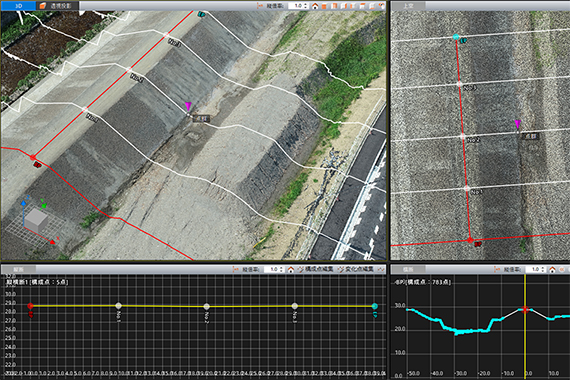Adjust vertical scale stepper in longitudinal panel

tap(282, 269)
